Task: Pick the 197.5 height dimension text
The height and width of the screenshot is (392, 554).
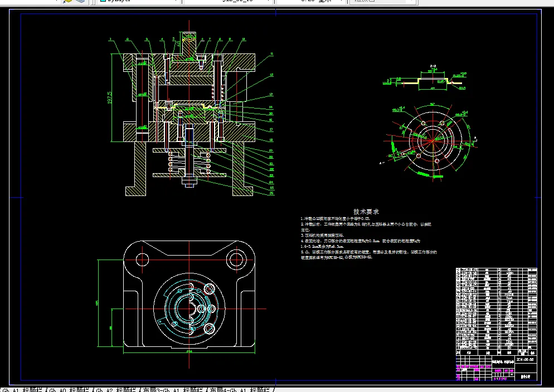Action: click(x=110, y=98)
